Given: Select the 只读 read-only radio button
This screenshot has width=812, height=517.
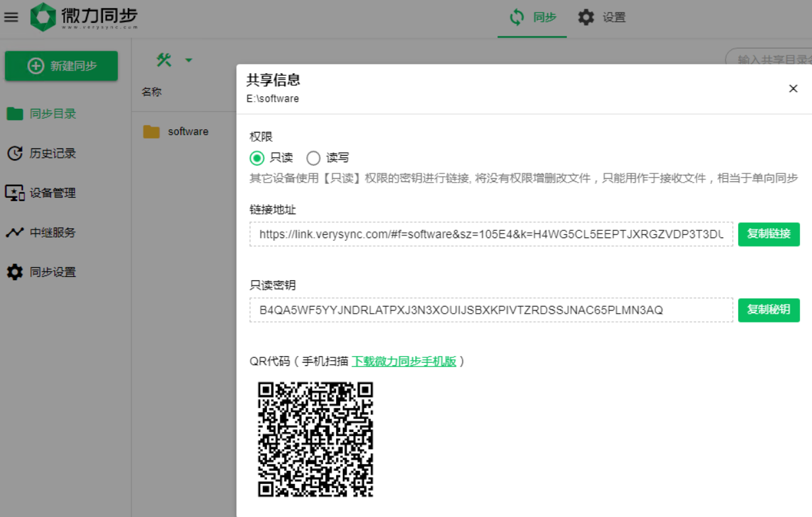Looking at the screenshot, I should (257, 158).
